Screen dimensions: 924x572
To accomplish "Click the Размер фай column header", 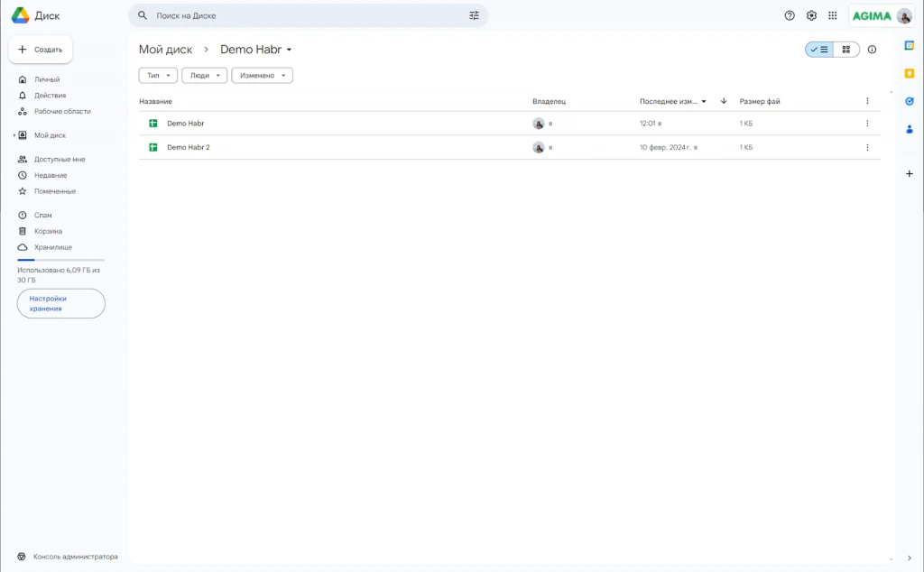I will tap(760, 101).
